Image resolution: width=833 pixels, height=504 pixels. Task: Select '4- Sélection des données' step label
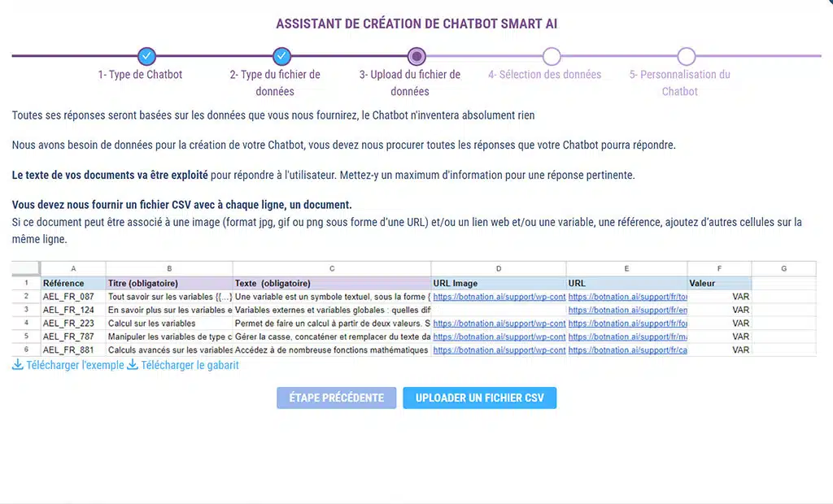(544, 75)
